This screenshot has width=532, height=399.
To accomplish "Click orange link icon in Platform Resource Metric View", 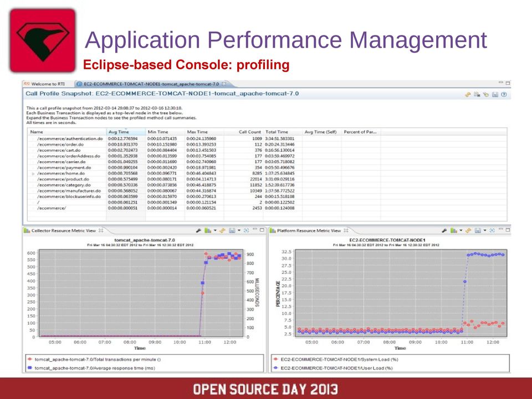I will (469, 231).
